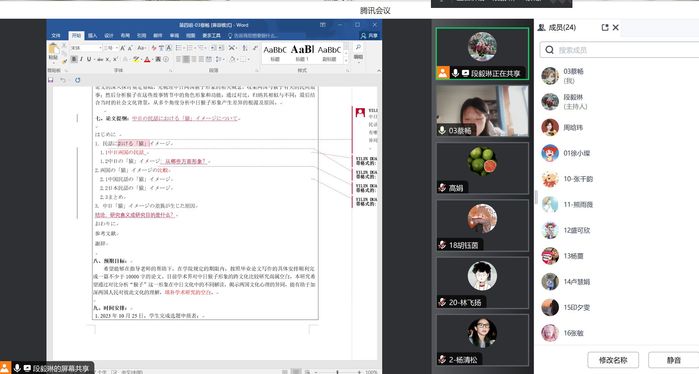Expand the styles gallery

pos(346,61)
